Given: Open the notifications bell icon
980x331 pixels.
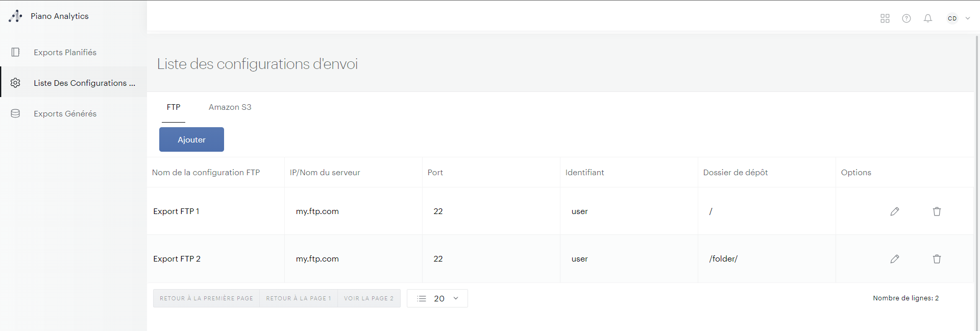Looking at the screenshot, I should [x=928, y=18].
